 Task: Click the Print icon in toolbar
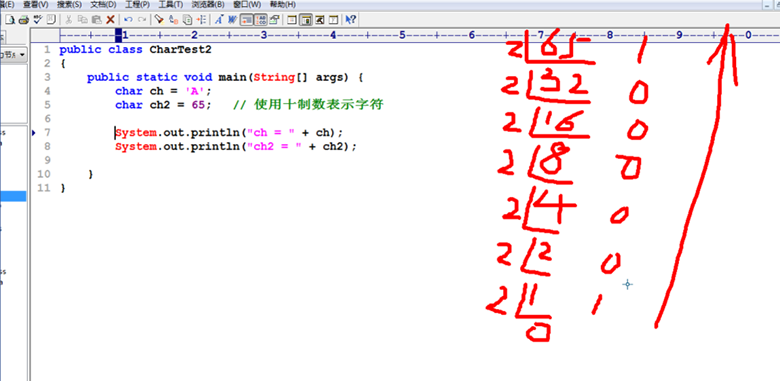(x=24, y=20)
